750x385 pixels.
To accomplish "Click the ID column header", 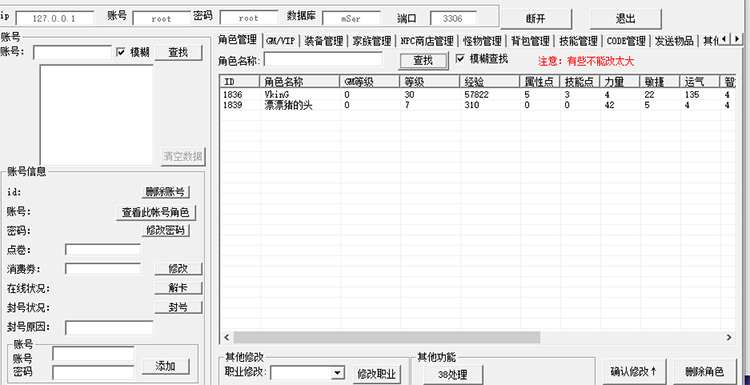I will [x=240, y=82].
